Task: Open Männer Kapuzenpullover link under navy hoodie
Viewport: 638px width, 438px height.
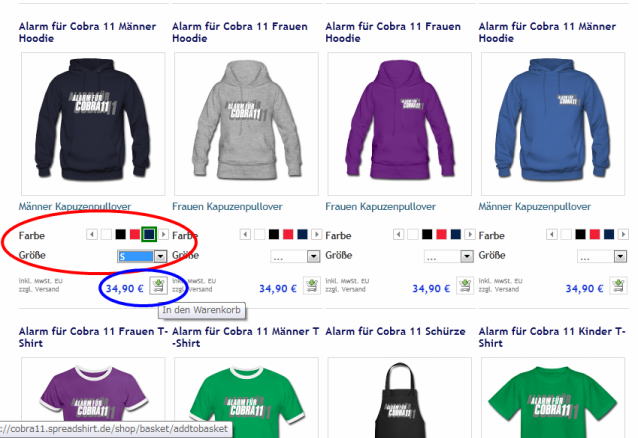Action: (75, 207)
